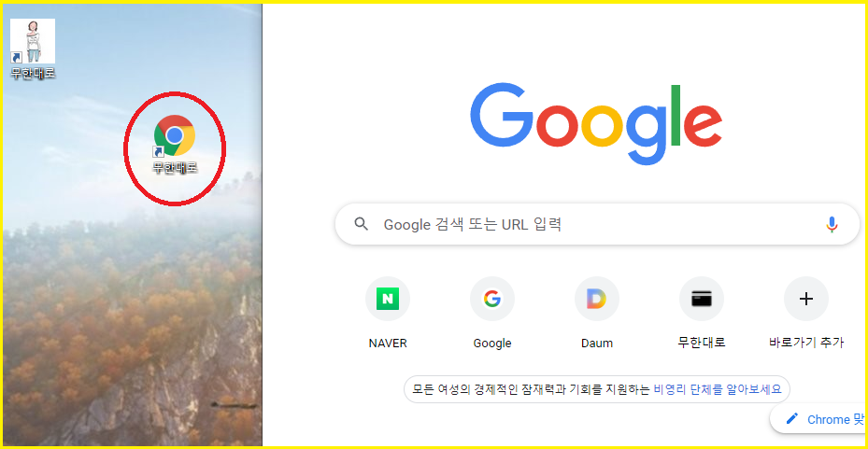
Task: Open the '비영리 단체를 알아보세요' link
Action: 718,389
